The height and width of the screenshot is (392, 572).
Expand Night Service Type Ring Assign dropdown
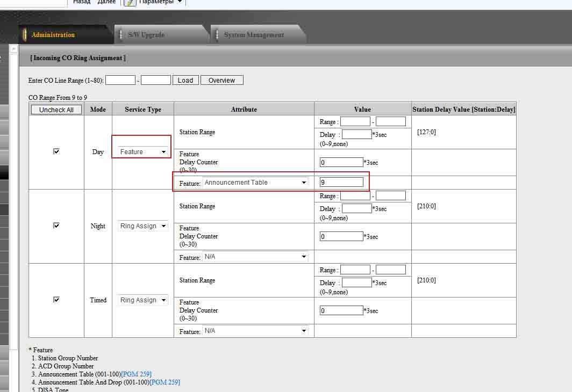143,226
